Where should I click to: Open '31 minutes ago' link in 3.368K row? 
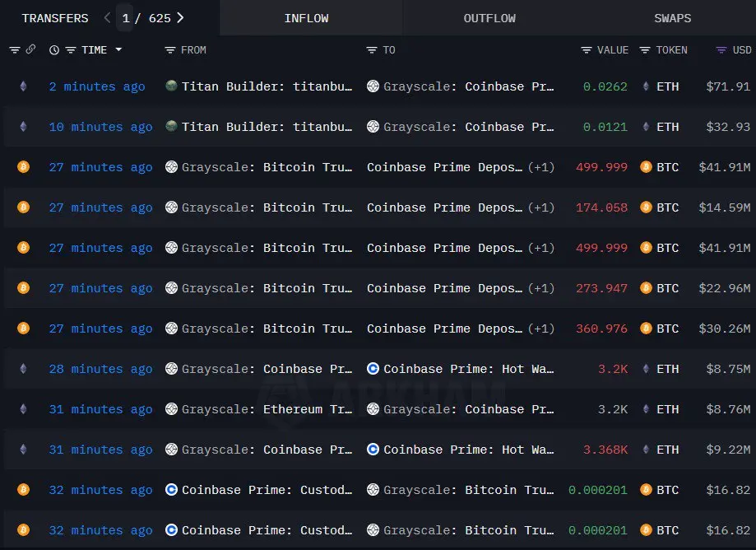(100, 450)
